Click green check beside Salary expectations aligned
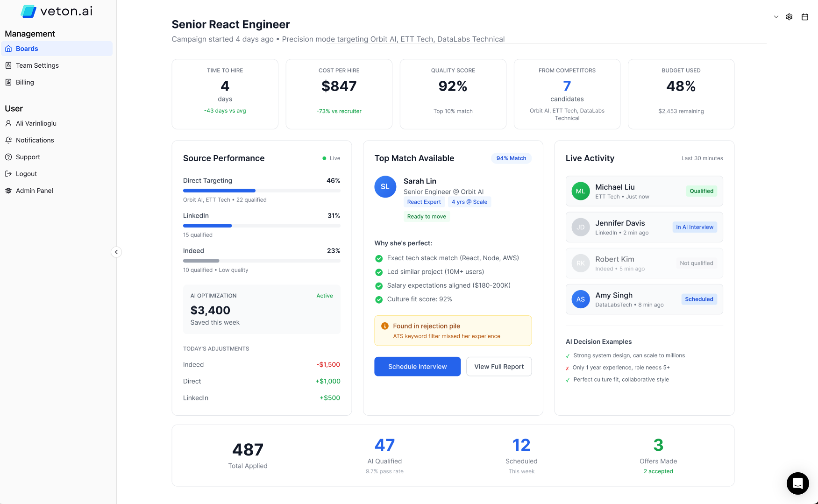This screenshot has width=818, height=504. tap(379, 286)
